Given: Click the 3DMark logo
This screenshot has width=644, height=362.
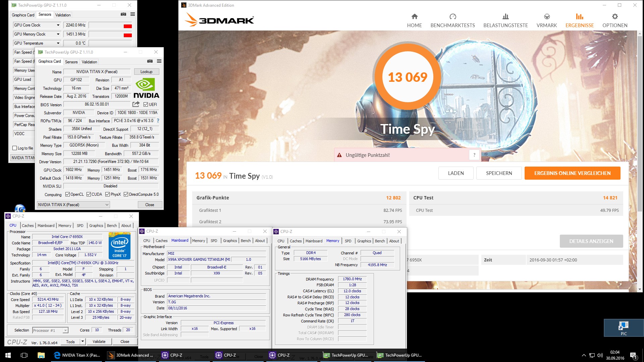Looking at the screenshot, I should point(219,20).
